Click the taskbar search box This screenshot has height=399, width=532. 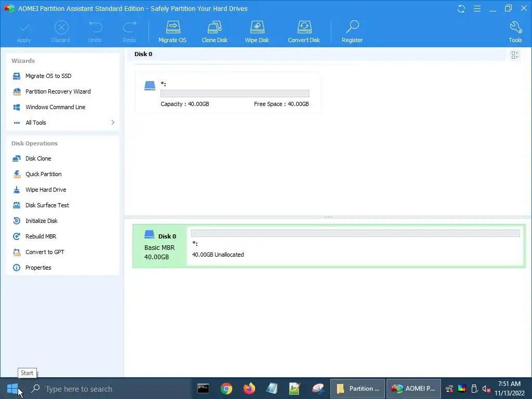(109, 389)
